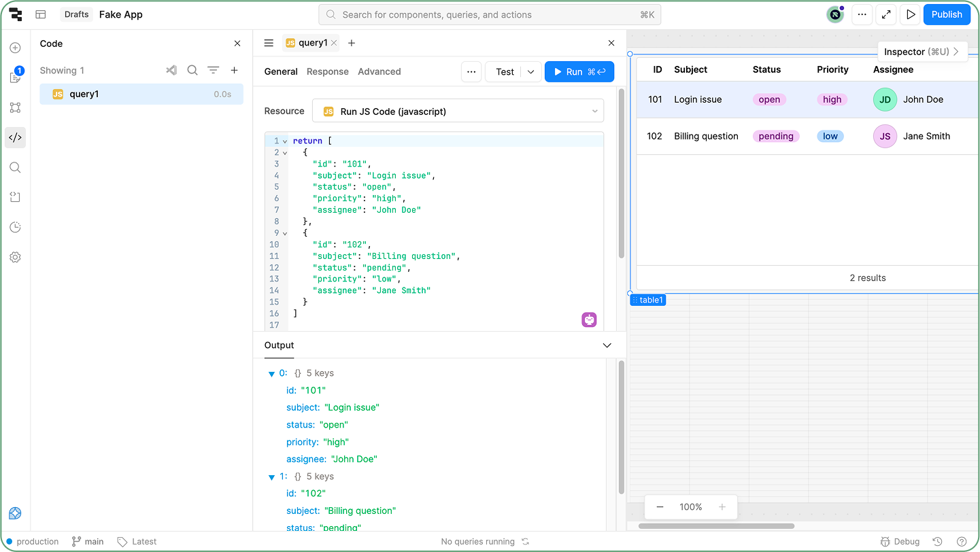Open the production environment selector

[33, 542]
